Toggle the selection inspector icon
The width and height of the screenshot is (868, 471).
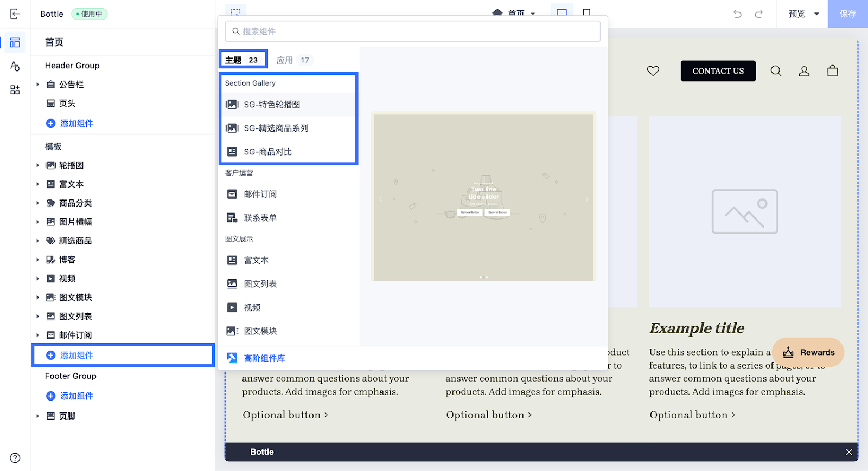235,12
